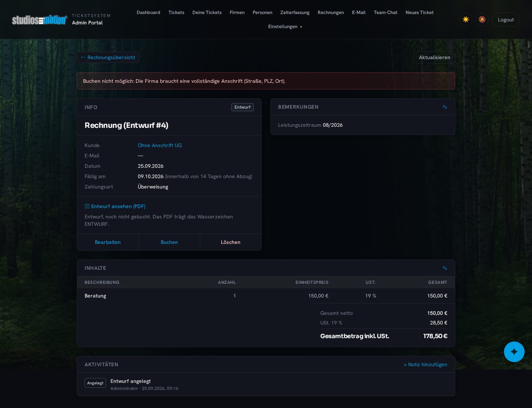The image size is (532, 408).
Task: Toggle light theme with the sun icon
Action: (x=466, y=19)
